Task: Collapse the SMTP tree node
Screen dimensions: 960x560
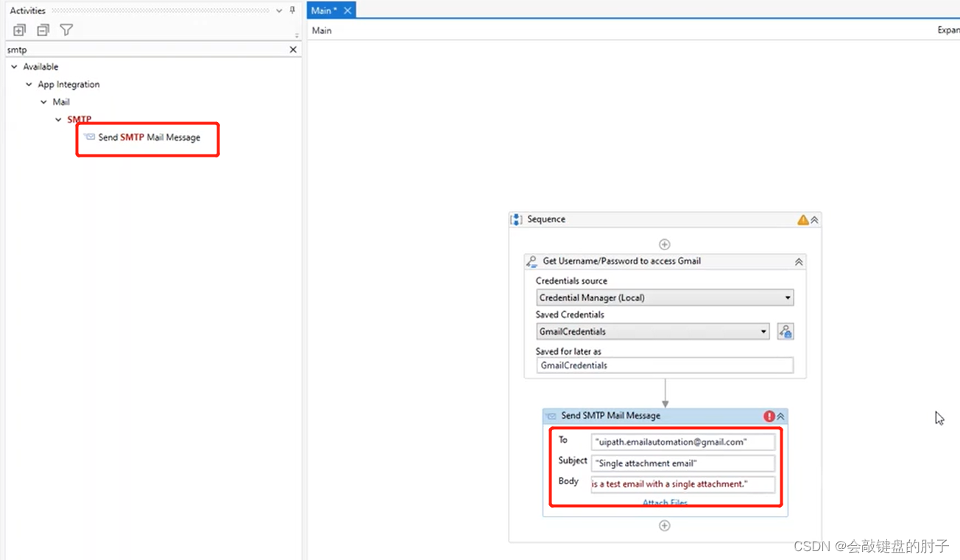Action: [x=58, y=120]
